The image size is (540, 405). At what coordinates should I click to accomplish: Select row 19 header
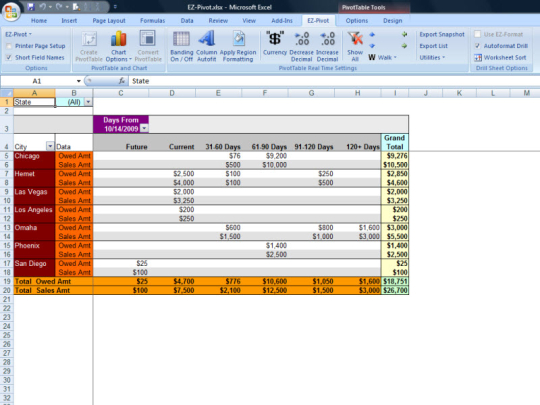point(7,281)
